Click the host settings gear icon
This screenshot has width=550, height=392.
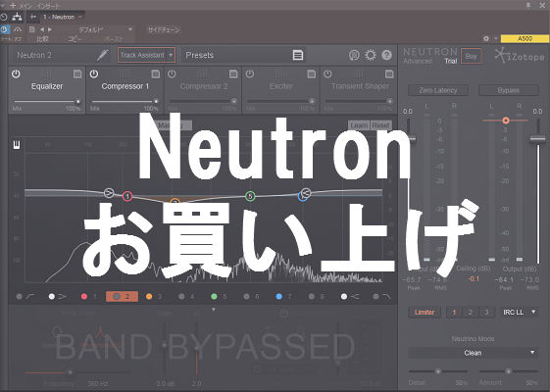tap(486, 38)
